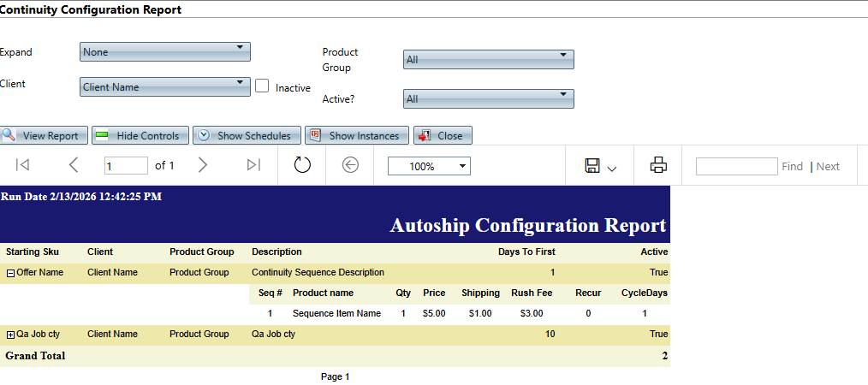Viewport: 868px width, 385px height.
Task: Go to next report page
Action: coord(203,165)
